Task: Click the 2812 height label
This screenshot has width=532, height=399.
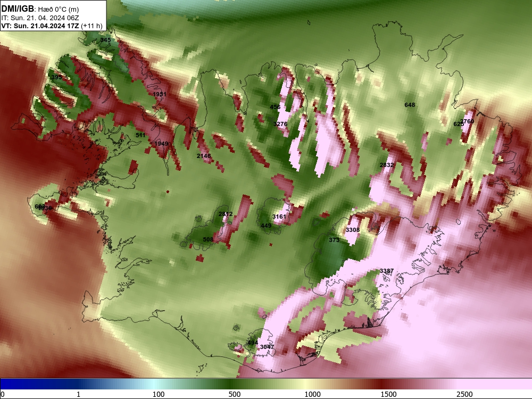Action: [x=226, y=214]
